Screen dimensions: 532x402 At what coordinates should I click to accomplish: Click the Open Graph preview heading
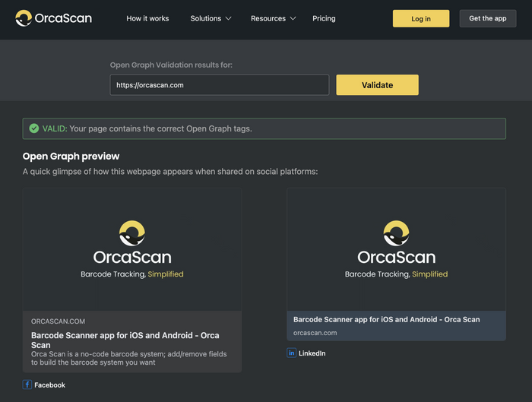click(x=71, y=156)
